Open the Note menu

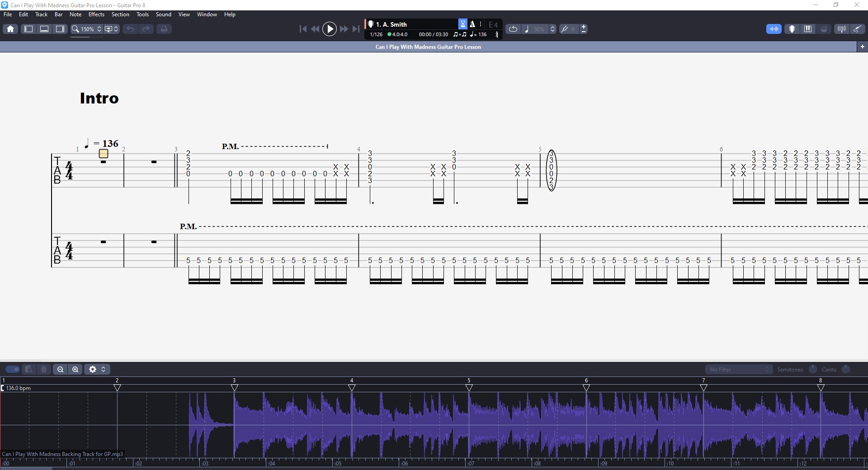tap(75, 14)
